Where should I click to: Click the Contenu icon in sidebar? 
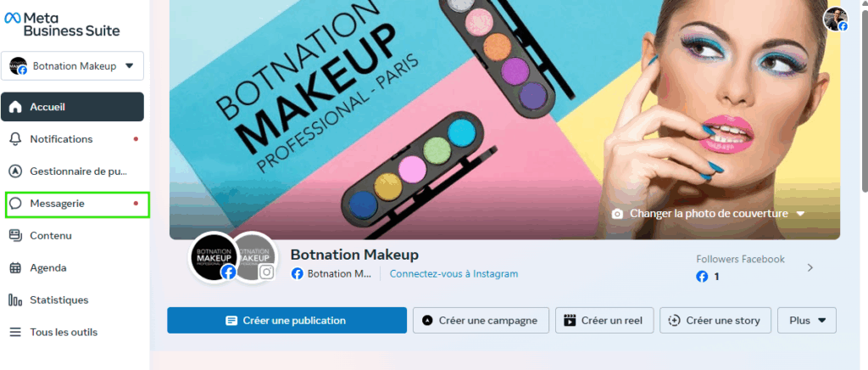coord(15,236)
